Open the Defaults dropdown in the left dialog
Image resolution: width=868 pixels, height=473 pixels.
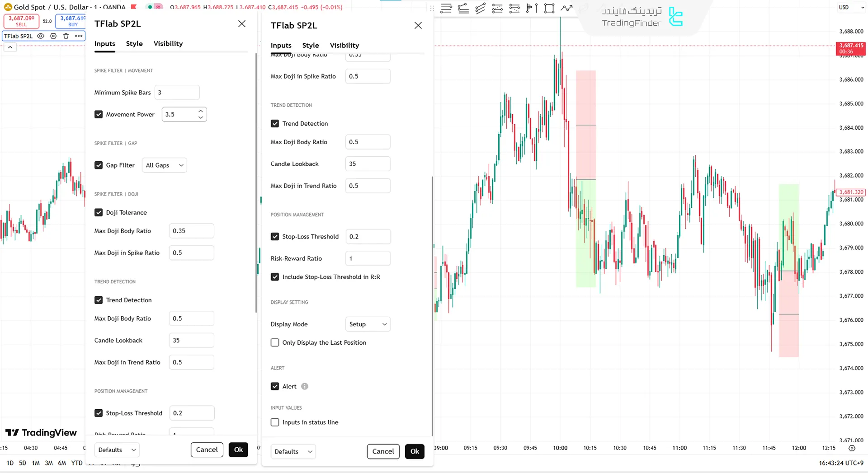(x=117, y=450)
